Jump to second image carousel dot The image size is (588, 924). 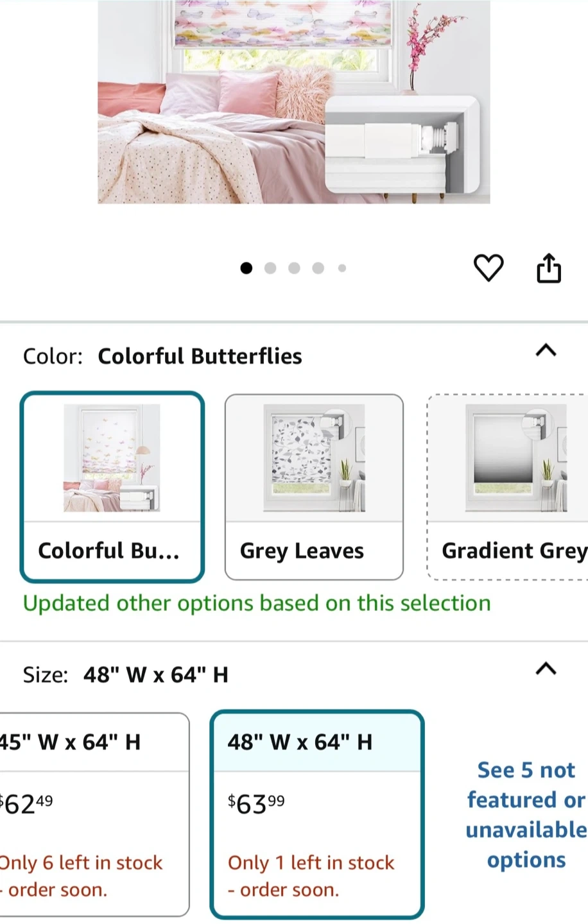(270, 268)
